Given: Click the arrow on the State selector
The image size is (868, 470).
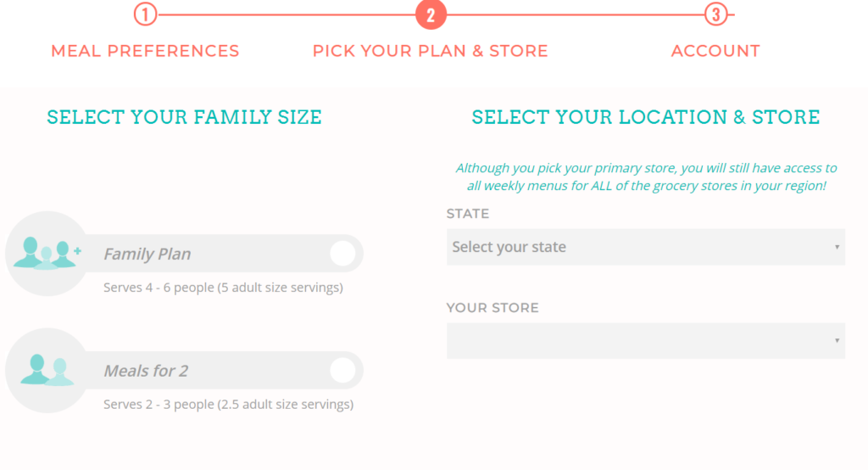Looking at the screenshot, I should (x=837, y=247).
